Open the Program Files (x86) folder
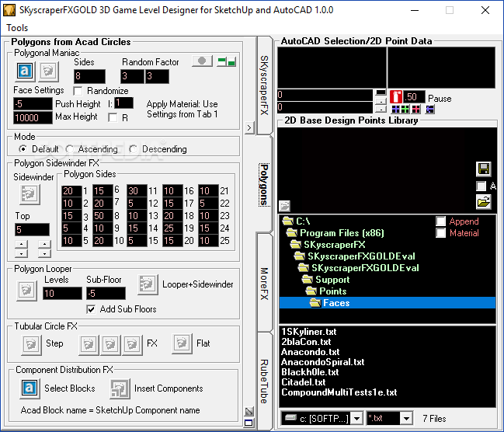 [335, 233]
